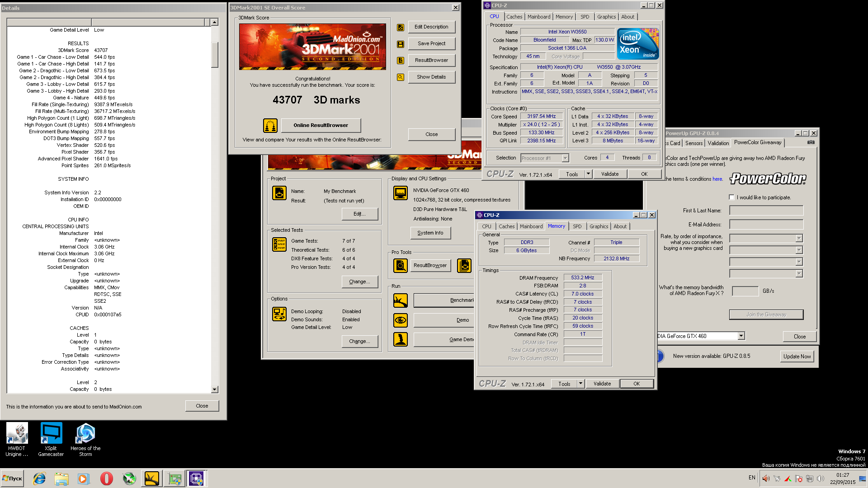
Task: Switch to Graphics tab in lower CPU-Z
Action: tap(599, 226)
